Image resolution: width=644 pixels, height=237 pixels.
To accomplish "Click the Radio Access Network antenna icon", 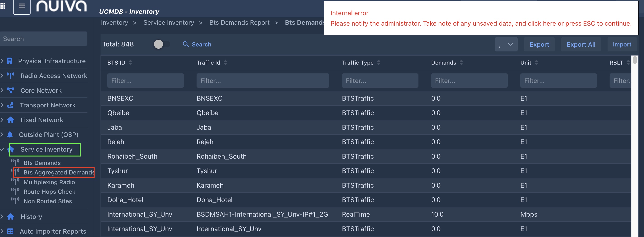I will click(10, 76).
